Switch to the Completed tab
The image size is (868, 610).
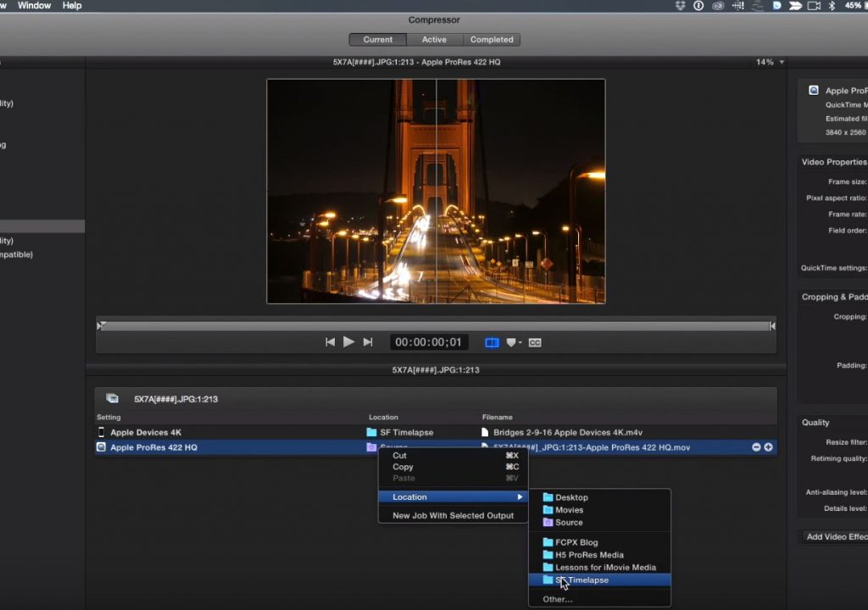[x=492, y=40]
